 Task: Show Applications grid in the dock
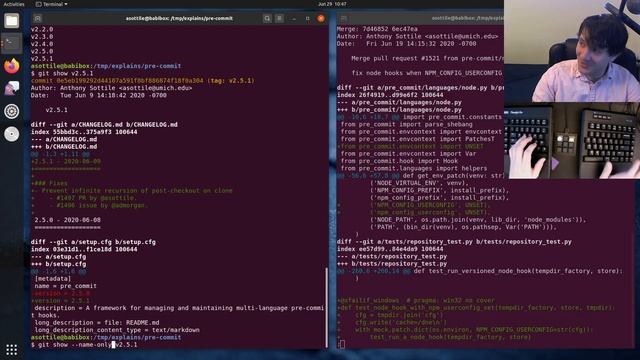[11, 349]
